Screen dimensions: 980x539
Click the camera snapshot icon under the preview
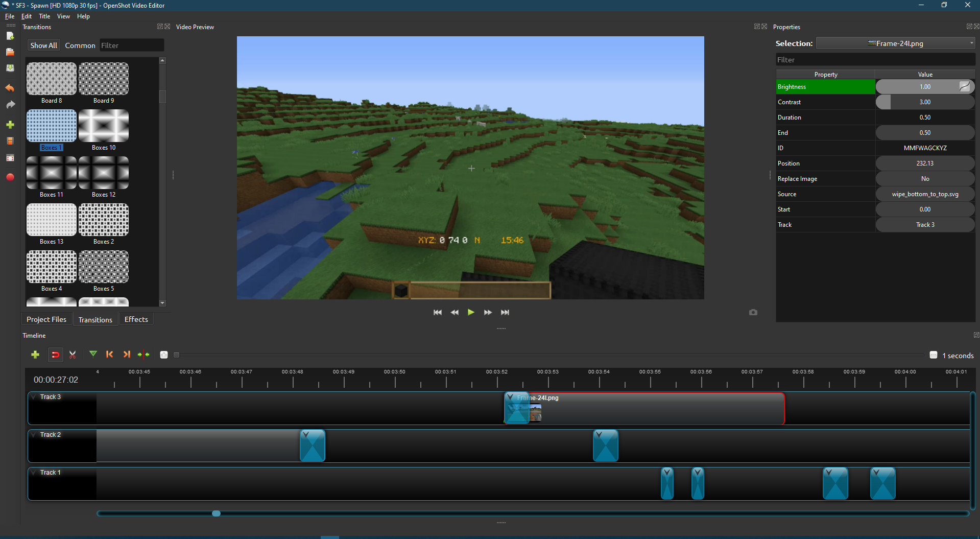click(x=753, y=312)
